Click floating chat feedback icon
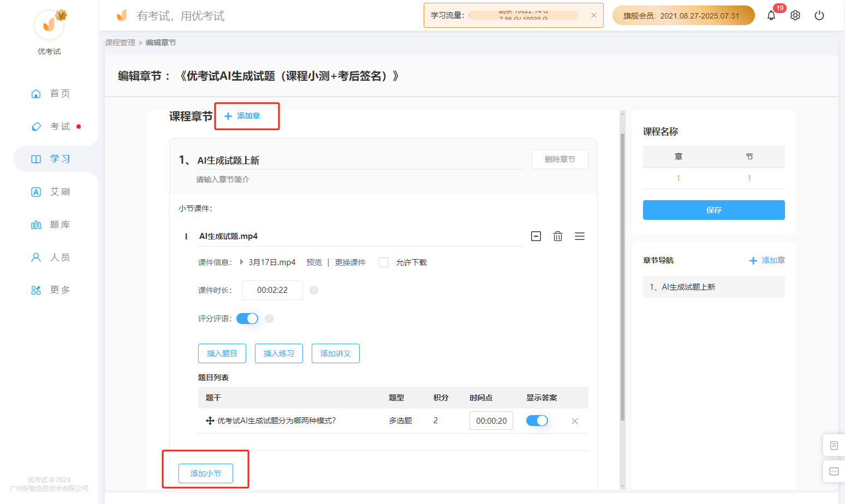Image resolution: width=845 pixels, height=504 pixels. click(834, 471)
